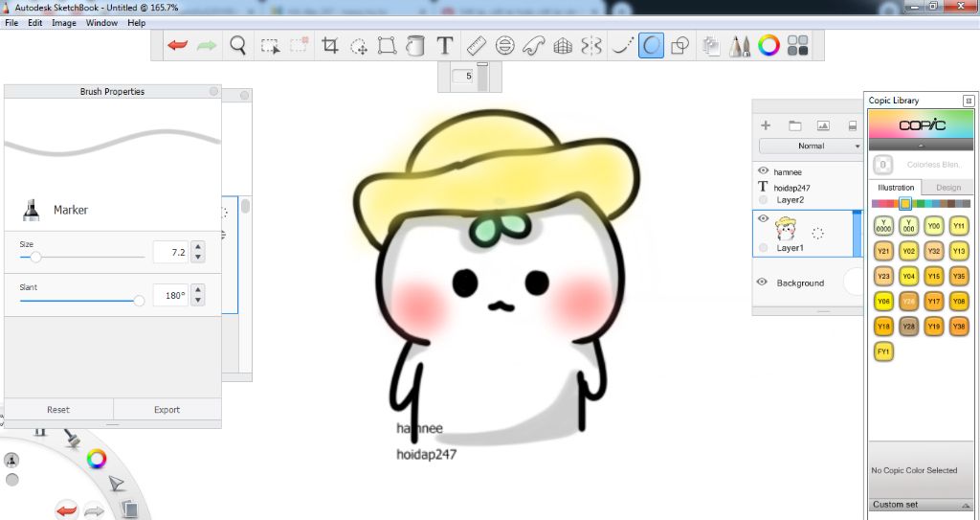
Task: Toggle the lock circle on Layer2
Action: [x=763, y=199]
